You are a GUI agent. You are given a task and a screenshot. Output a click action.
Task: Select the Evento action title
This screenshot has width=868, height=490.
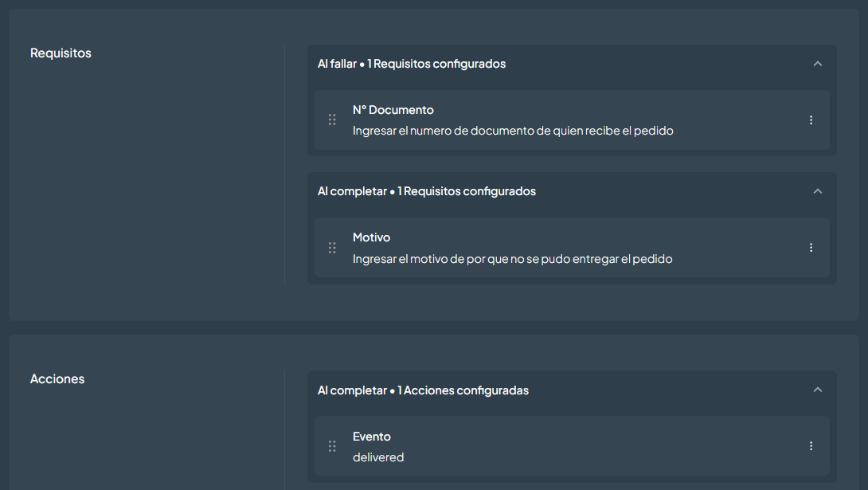[x=371, y=437]
